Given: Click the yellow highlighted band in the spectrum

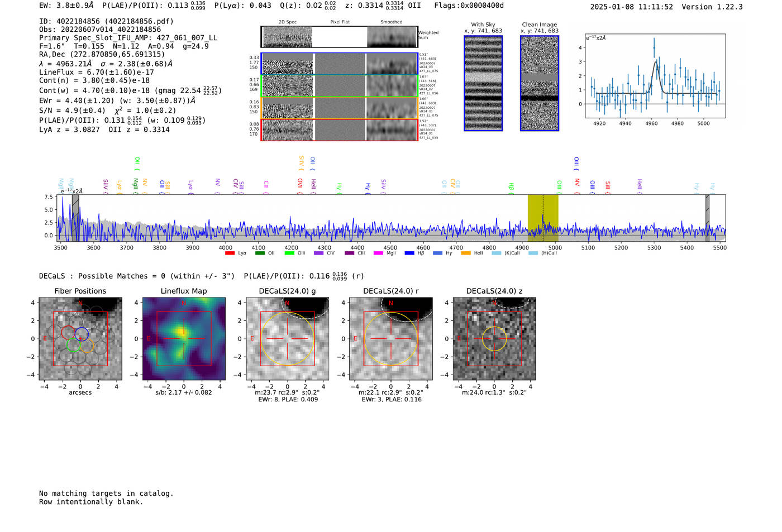Looking at the screenshot, I should [543, 218].
